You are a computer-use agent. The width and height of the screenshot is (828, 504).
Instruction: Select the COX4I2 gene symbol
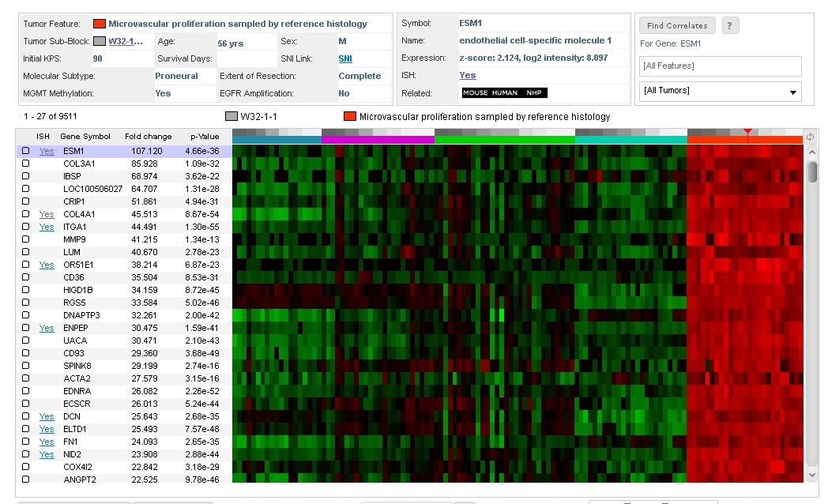(x=77, y=467)
